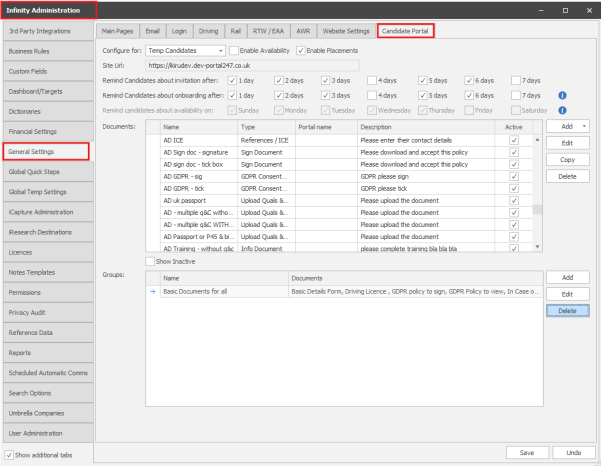
Task: Open Dictionaries section
Action: click(x=48, y=112)
